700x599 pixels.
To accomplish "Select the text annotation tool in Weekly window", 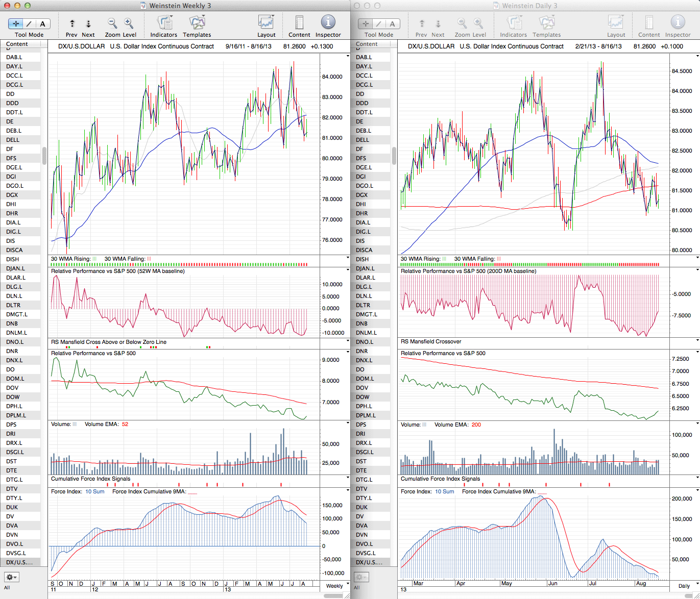I will (x=42, y=23).
